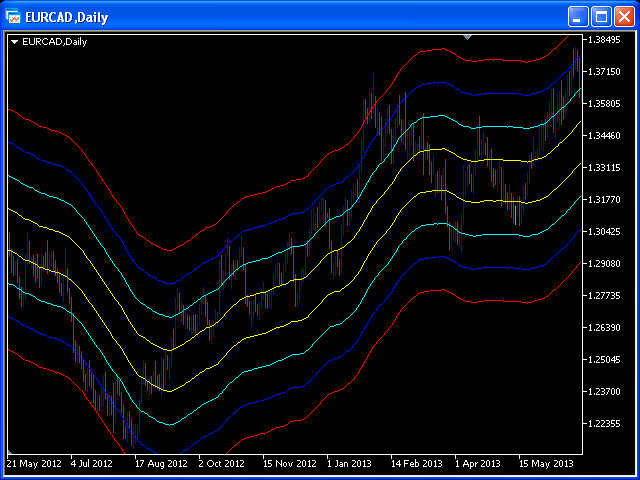
Task: Expand the EURCAD,Daily chart dropdown arrow
Action: [x=15, y=42]
